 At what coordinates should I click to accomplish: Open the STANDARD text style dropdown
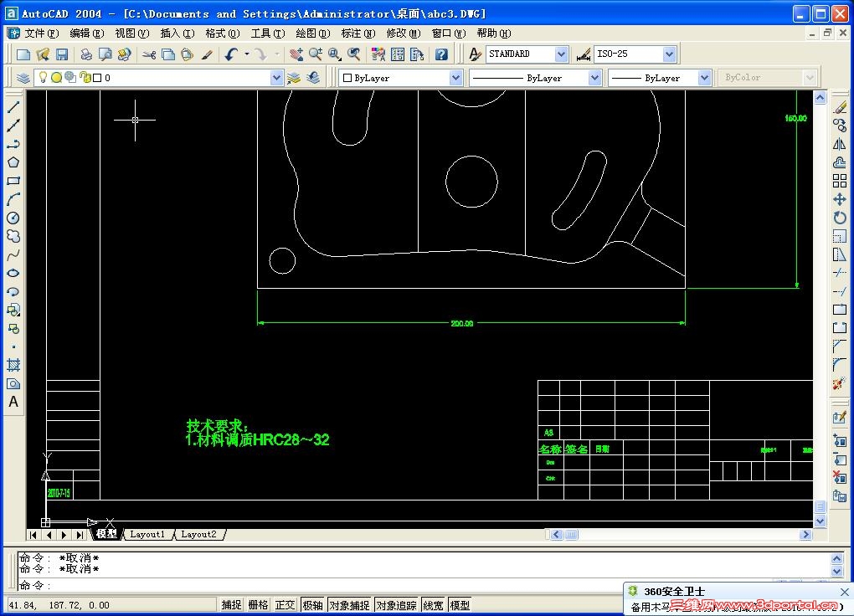[x=561, y=54]
